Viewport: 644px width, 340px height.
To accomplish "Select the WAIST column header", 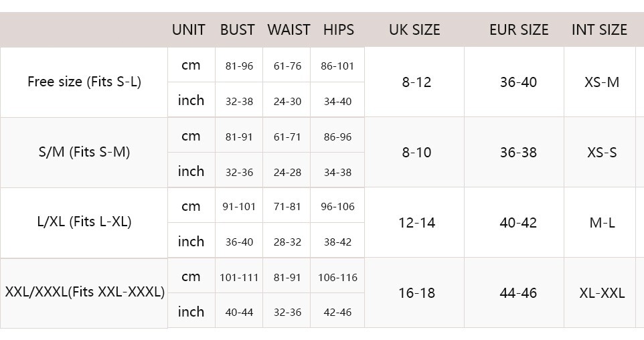I will [289, 29].
